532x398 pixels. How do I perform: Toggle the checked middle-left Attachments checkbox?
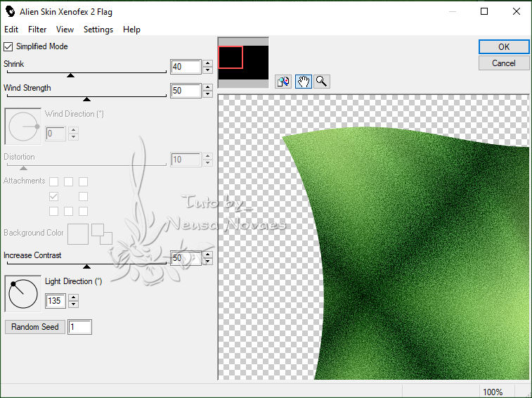pyautogui.click(x=53, y=196)
